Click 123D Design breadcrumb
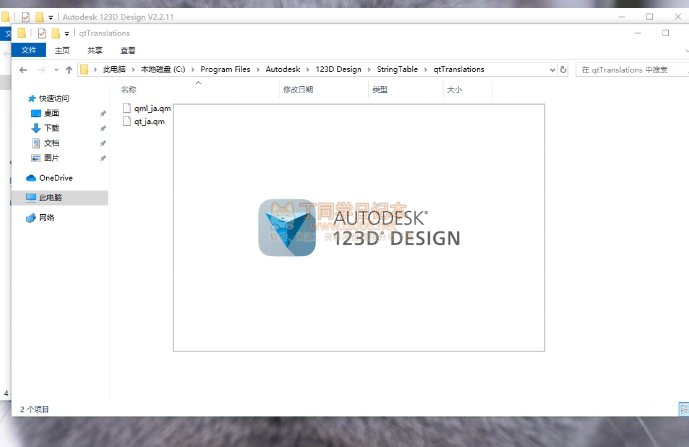Image resolution: width=689 pixels, height=447 pixels. click(x=338, y=69)
